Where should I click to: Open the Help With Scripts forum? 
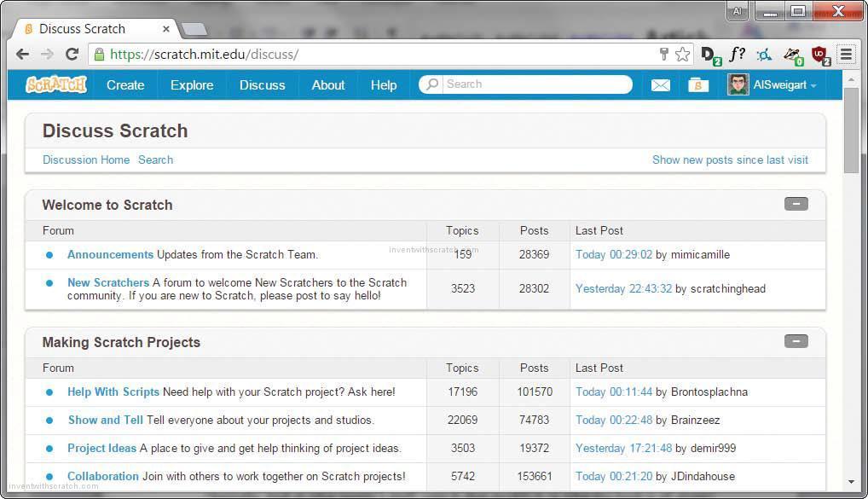(x=113, y=392)
